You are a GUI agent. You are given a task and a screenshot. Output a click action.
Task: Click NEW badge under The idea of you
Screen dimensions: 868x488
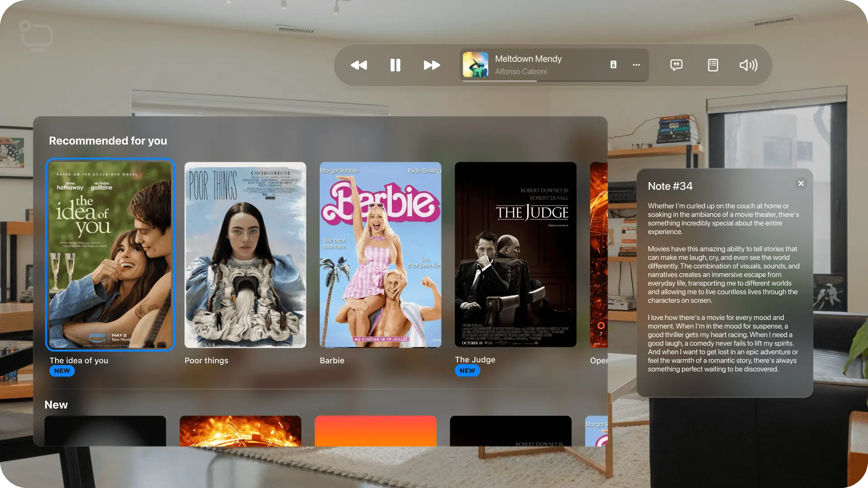tap(62, 371)
